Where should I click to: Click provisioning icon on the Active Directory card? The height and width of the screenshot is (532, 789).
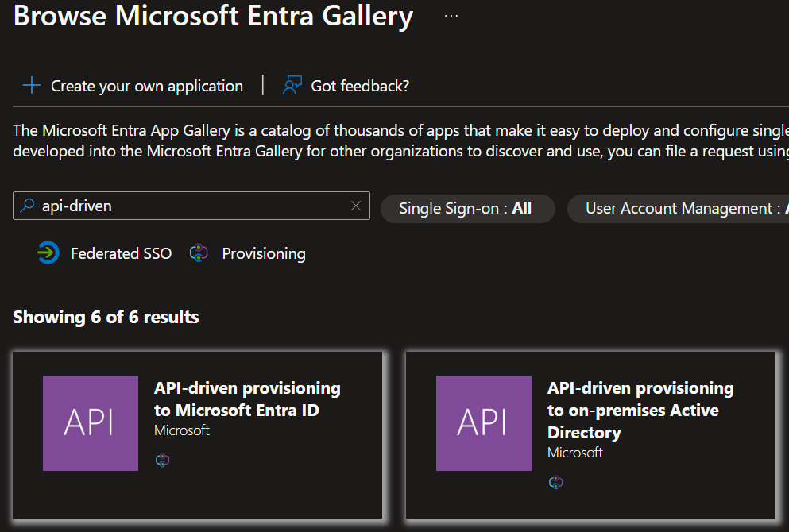555,482
